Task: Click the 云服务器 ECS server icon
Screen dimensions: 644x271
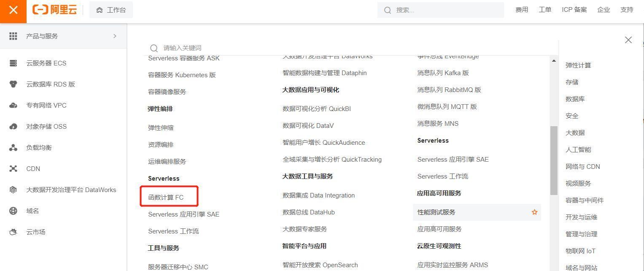Action: pos(13,63)
